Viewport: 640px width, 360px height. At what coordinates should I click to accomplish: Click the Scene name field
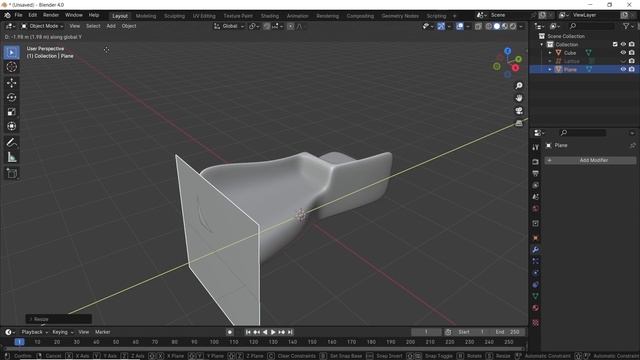point(509,15)
